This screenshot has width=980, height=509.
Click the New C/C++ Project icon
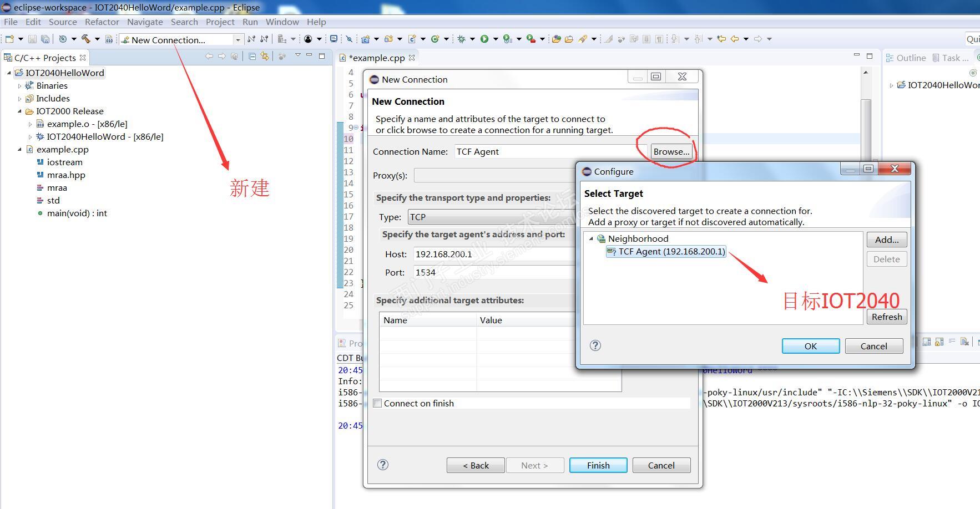(365, 39)
